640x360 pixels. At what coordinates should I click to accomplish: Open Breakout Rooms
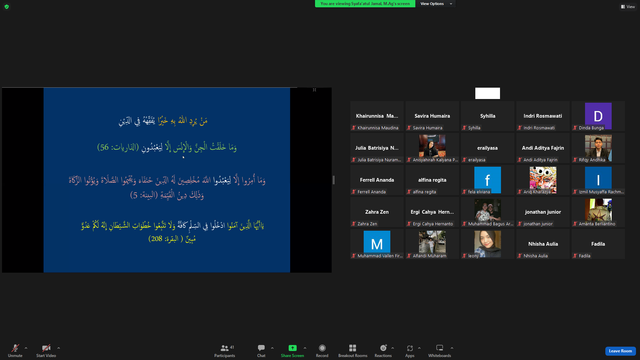[x=353, y=350]
